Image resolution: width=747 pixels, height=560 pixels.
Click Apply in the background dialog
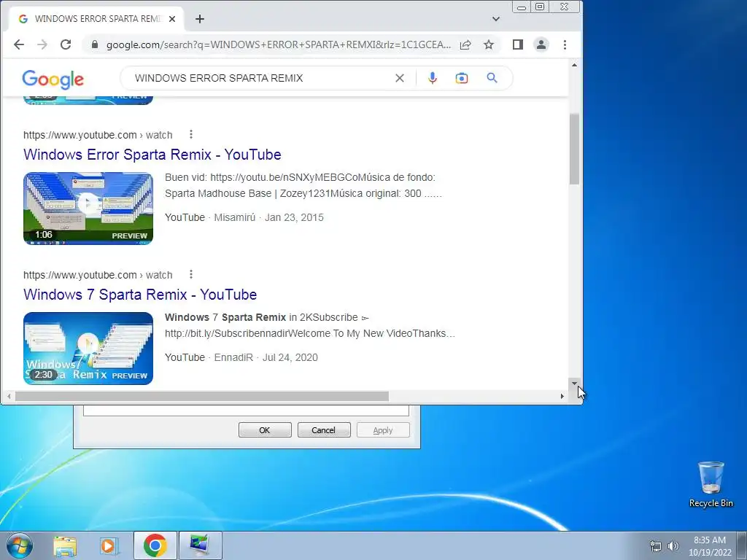pyautogui.click(x=383, y=430)
